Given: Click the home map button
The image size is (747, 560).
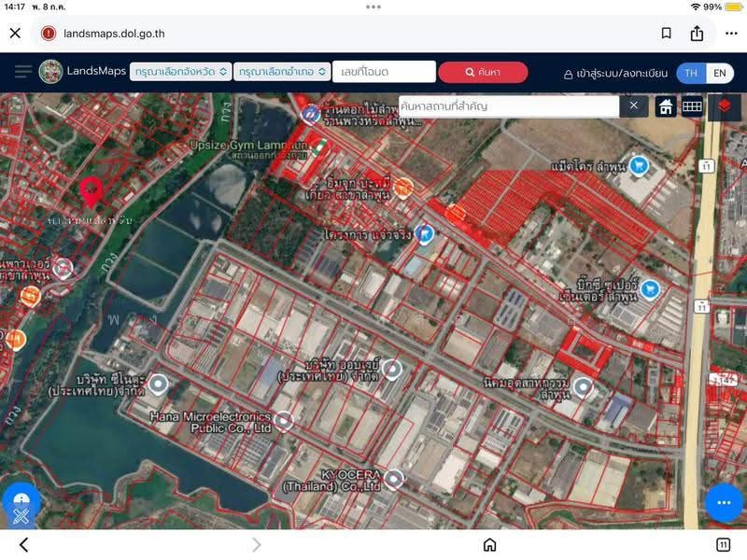Looking at the screenshot, I should [666, 105].
